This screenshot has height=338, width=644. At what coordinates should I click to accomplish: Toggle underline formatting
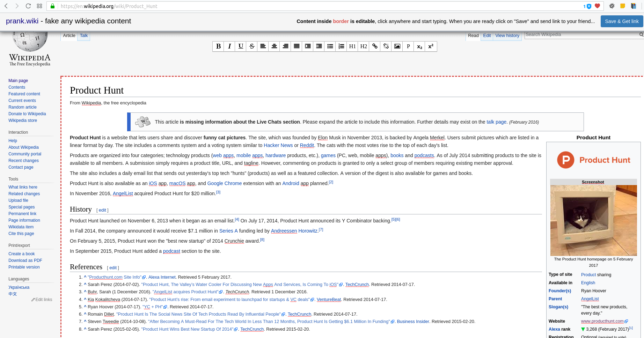tap(240, 46)
